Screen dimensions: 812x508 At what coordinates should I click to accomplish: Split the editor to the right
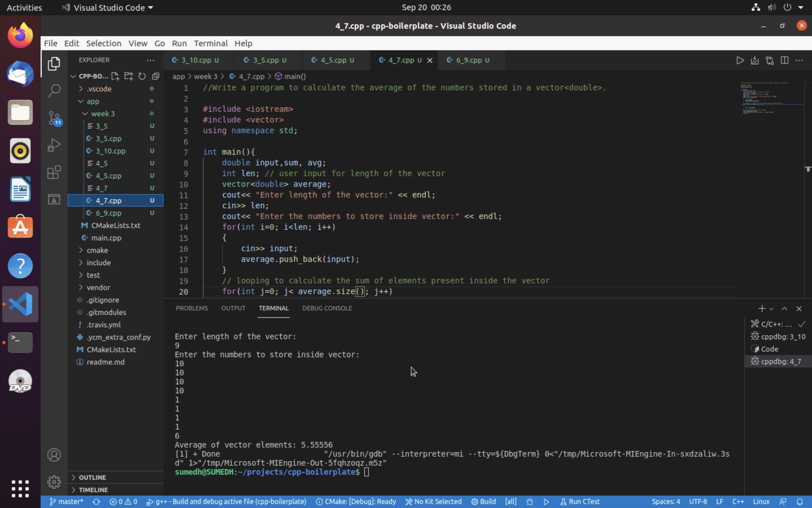tap(784, 60)
